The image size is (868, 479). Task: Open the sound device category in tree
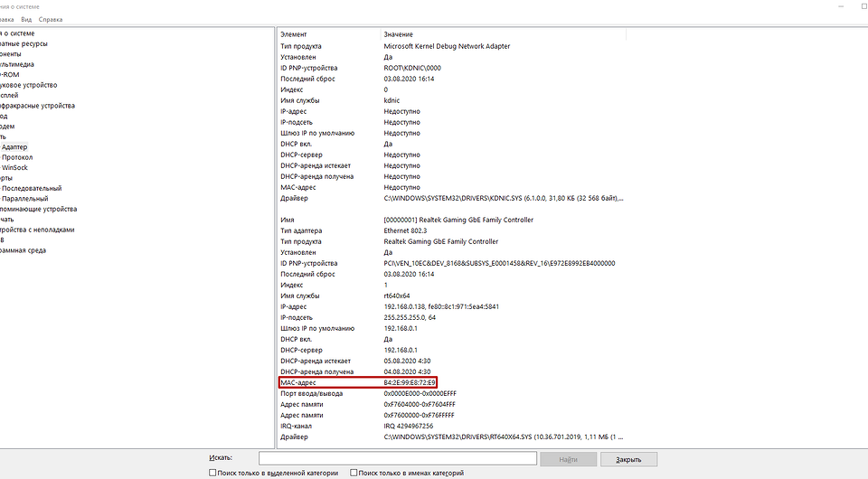click(x=29, y=85)
